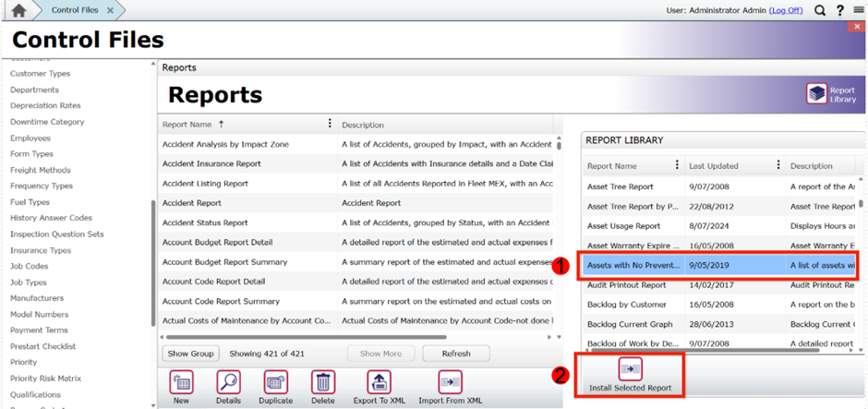
Task: Click the Show Group button
Action: [x=190, y=354]
